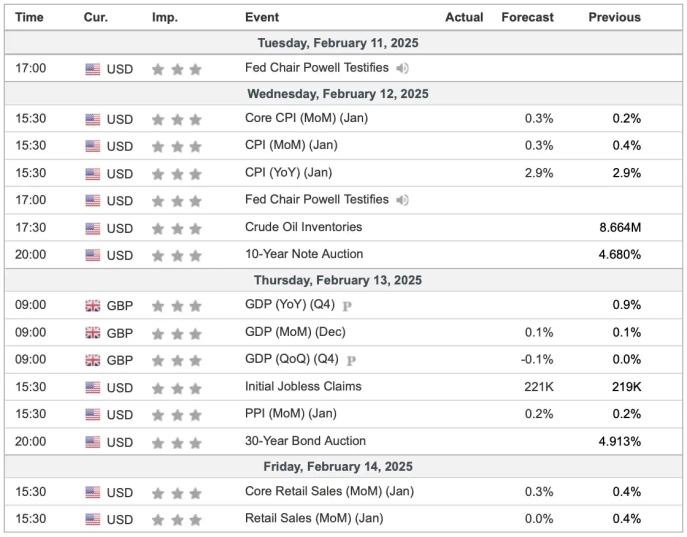The height and width of the screenshot is (537, 687).
Task: Open the CPI (YoY) (Jan) event
Action: (291, 173)
